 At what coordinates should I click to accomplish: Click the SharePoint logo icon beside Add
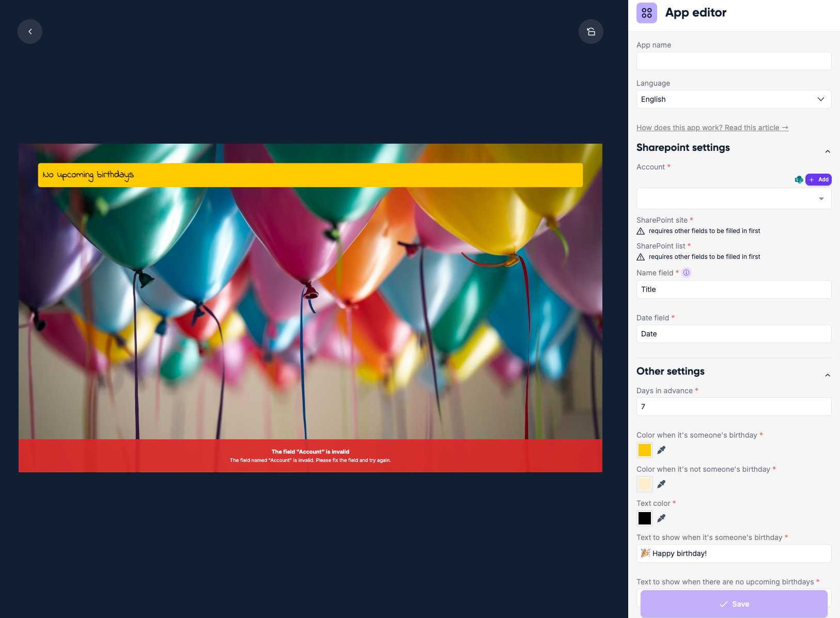(x=799, y=179)
